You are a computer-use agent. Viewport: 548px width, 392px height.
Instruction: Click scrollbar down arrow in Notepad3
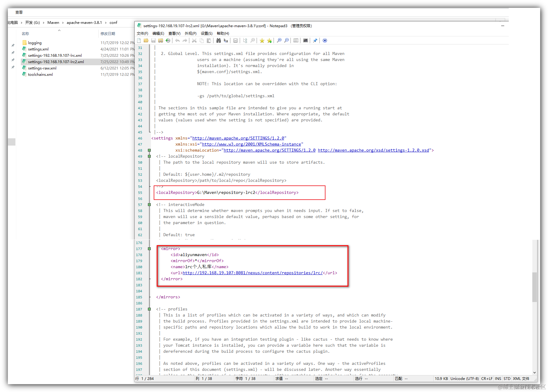(x=535, y=372)
